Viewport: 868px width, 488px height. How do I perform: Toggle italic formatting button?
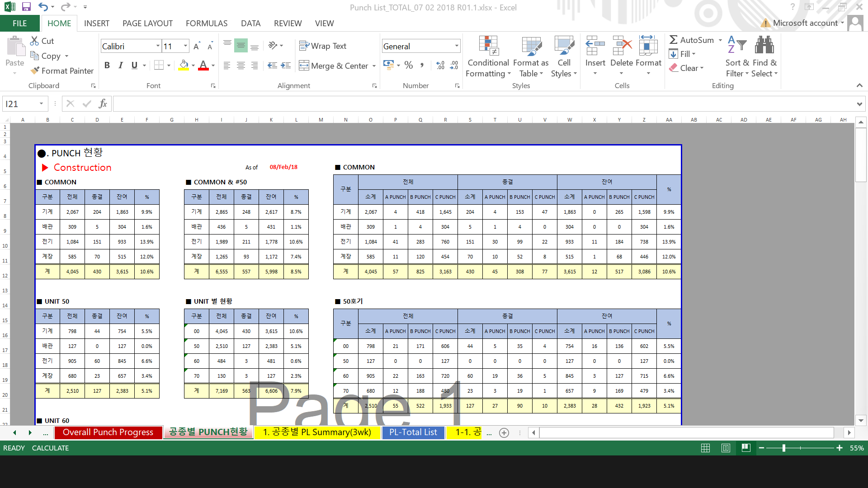(121, 66)
